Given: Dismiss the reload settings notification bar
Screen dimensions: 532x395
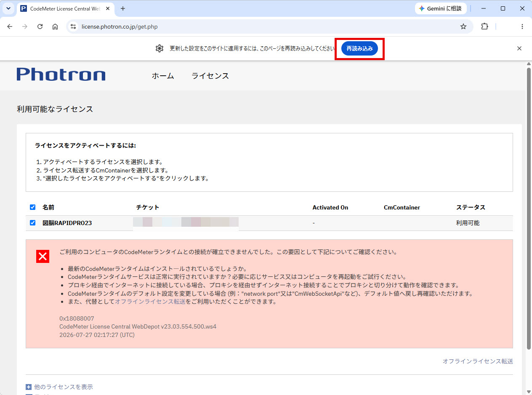Looking at the screenshot, I should tap(519, 48).
